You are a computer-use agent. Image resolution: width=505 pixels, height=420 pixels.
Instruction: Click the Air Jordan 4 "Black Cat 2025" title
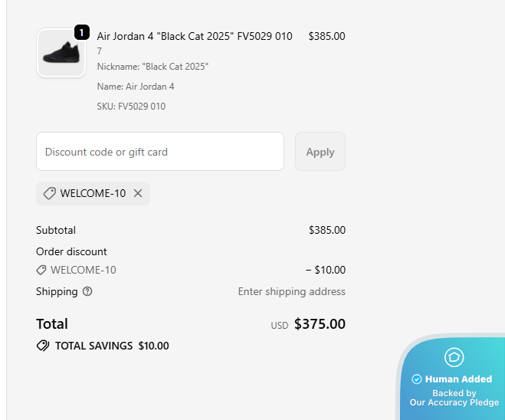pos(195,36)
